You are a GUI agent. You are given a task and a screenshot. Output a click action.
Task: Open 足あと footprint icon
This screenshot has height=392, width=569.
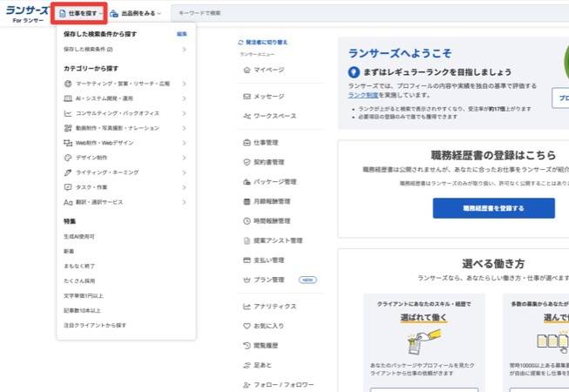pyautogui.click(x=247, y=365)
